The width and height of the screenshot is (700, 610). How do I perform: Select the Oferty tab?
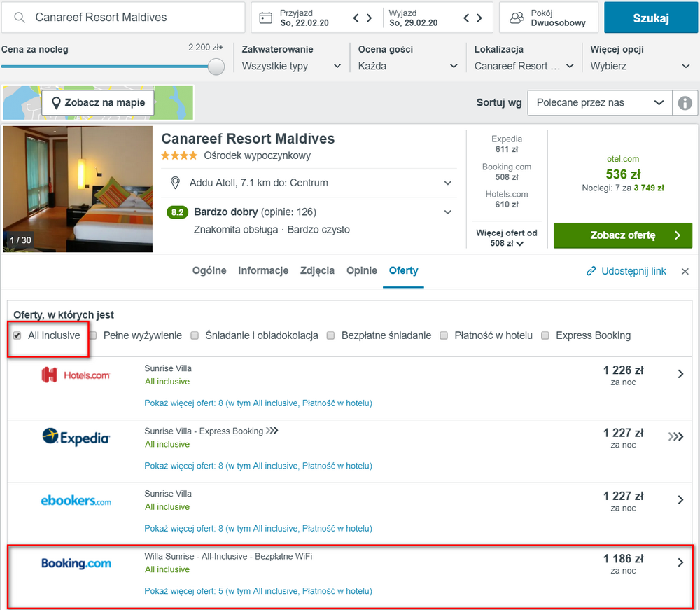click(x=404, y=270)
